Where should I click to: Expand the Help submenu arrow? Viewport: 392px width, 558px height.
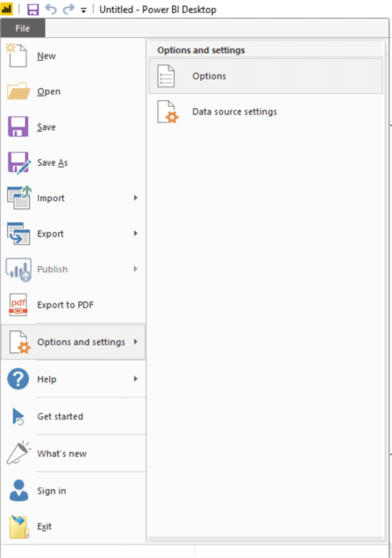coord(136,379)
